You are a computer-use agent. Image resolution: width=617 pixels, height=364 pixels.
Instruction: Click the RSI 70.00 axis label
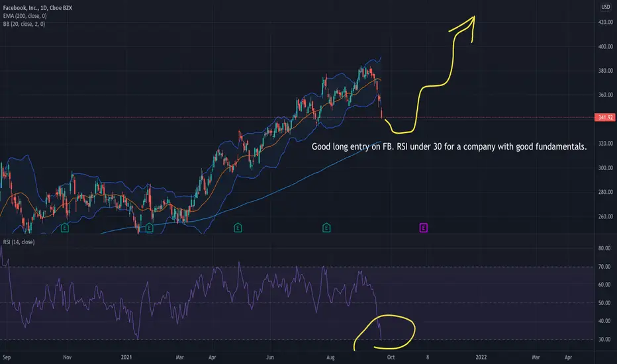pos(604,267)
